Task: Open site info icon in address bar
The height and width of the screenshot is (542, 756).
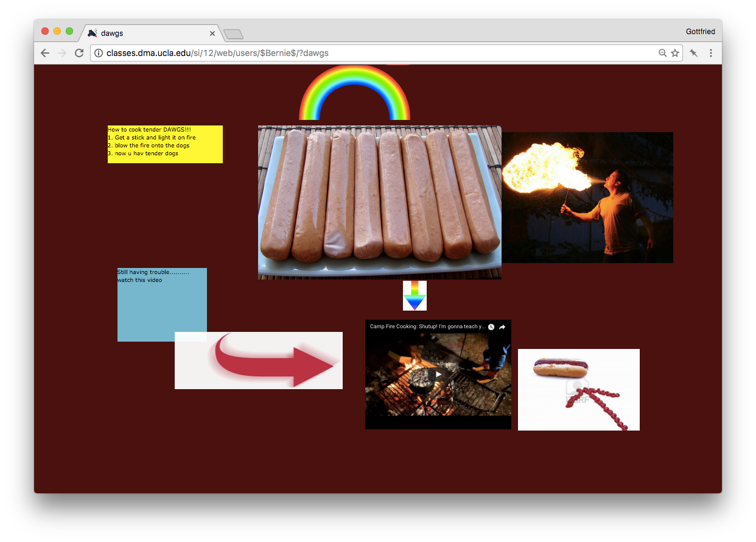Action: [x=99, y=53]
